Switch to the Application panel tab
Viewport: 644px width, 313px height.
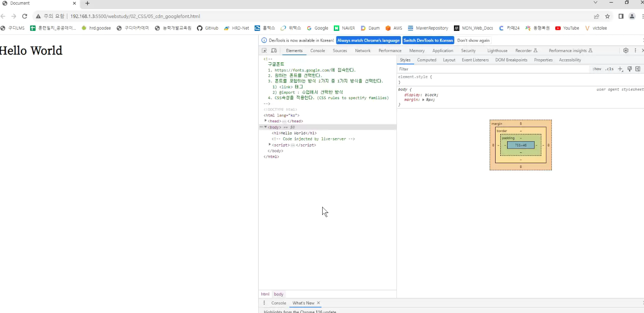click(443, 51)
